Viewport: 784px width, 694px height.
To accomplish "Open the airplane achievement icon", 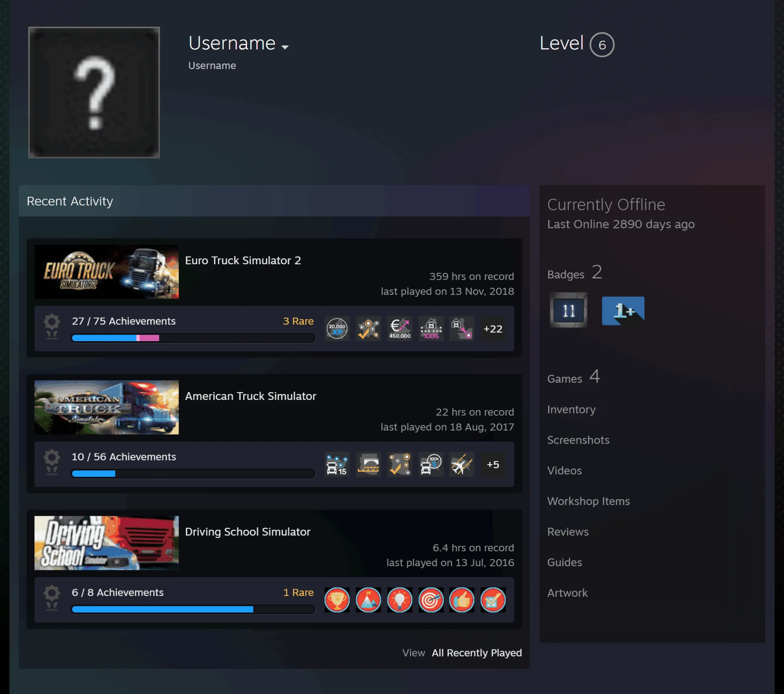I will (x=462, y=464).
